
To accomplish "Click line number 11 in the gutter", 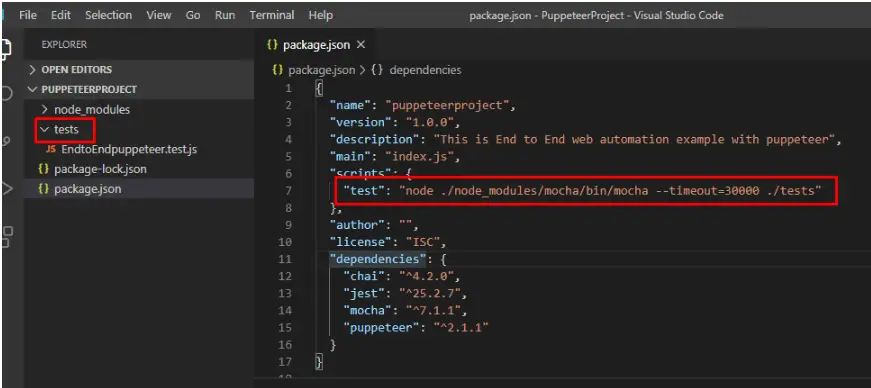I will coord(285,259).
